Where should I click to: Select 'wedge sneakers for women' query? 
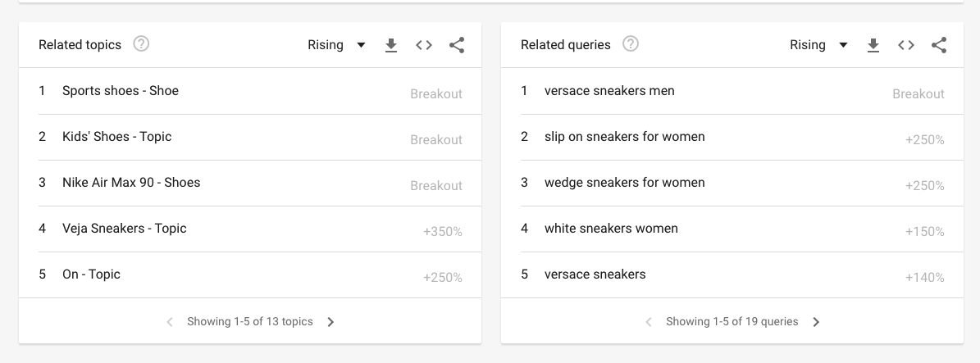tap(624, 183)
